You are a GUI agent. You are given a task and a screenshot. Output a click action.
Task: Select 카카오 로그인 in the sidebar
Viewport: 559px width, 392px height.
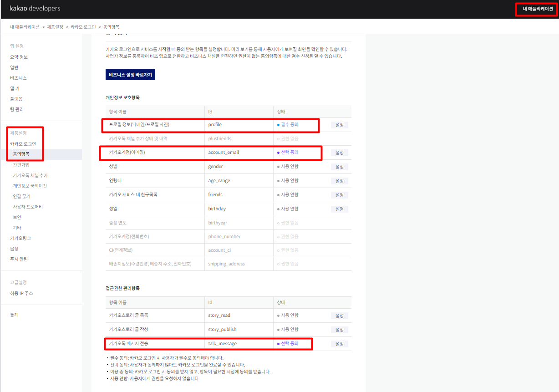[x=23, y=144]
